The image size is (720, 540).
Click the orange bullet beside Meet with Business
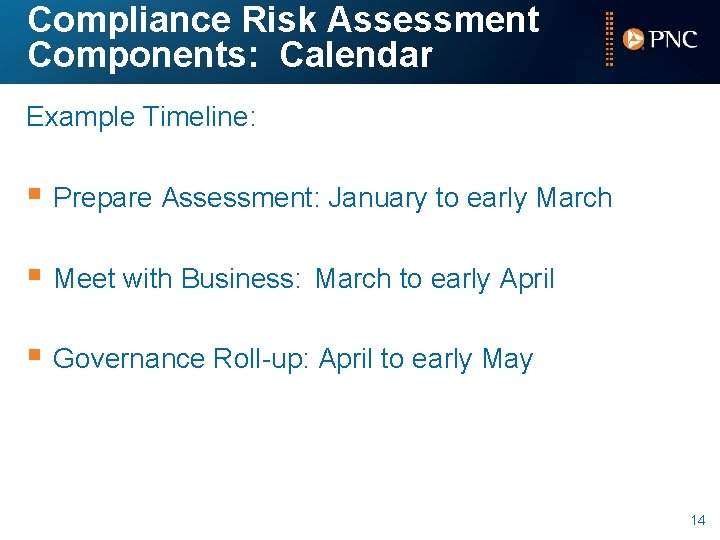34,274
